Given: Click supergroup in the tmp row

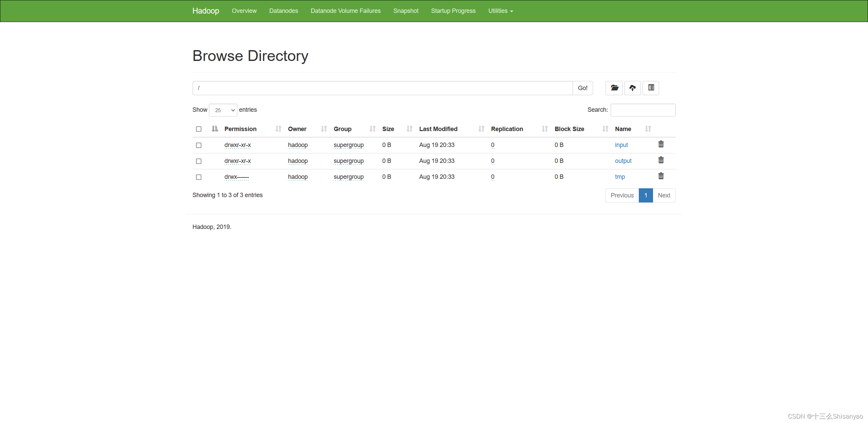Looking at the screenshot, I should click(349, 177).
